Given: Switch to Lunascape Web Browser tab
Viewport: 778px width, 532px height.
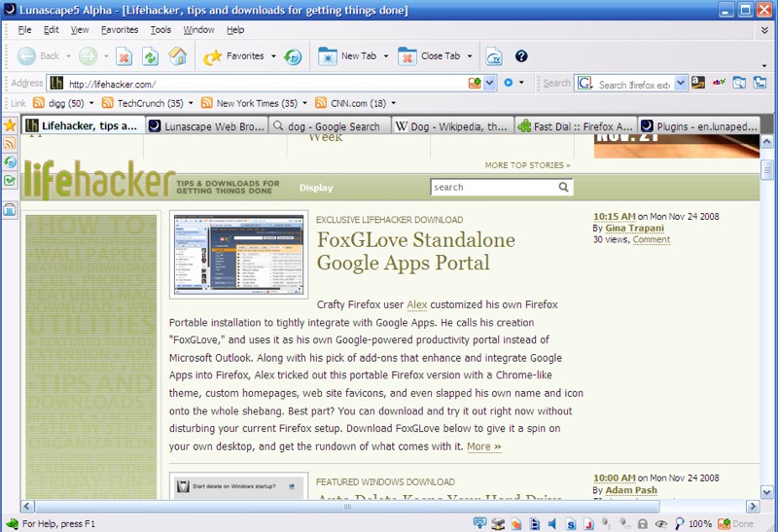Looking at the screenshot, I should click(x=207, y=126).
